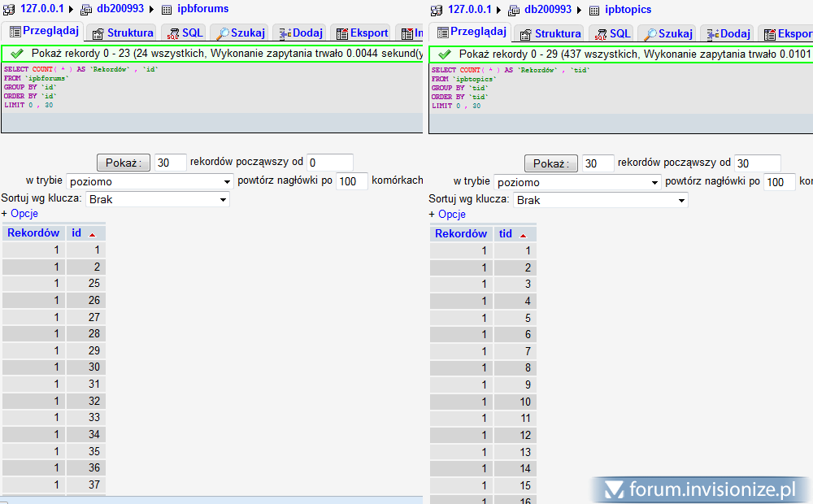Click the database icon beside db200993 in ipbtopics panel

515,10
